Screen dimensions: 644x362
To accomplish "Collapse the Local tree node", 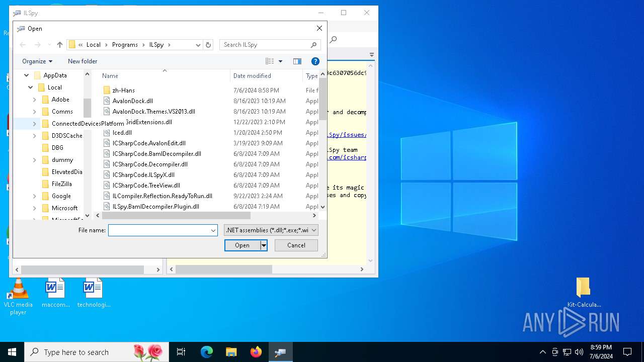I will (31, 87).
